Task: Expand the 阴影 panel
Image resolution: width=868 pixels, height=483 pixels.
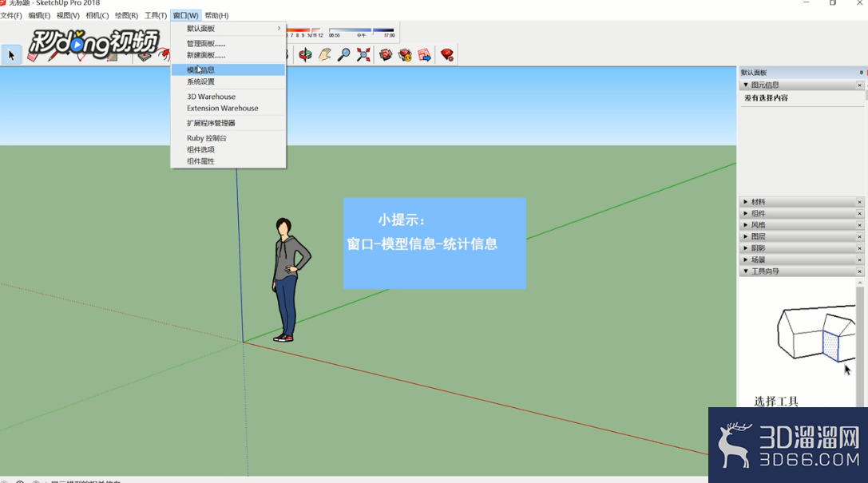Action: (746, 248)
